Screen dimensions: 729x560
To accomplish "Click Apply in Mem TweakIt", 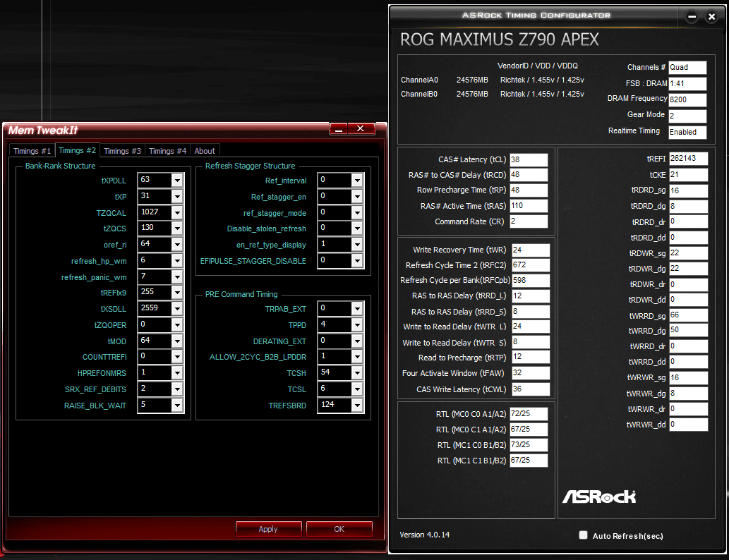I will (x=268, y=529).
